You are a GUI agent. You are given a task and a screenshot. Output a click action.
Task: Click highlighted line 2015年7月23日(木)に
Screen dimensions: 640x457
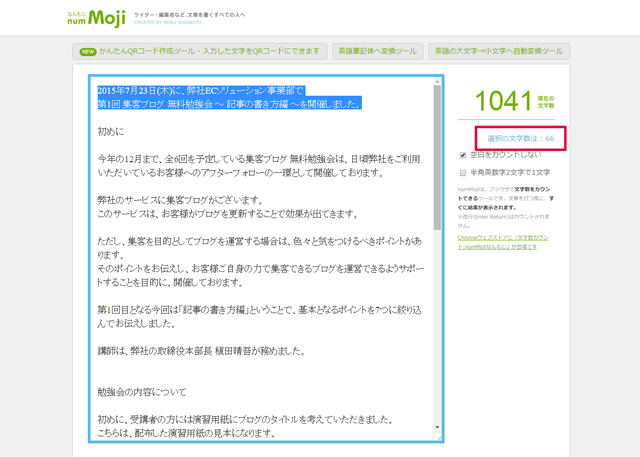(201, 91)
